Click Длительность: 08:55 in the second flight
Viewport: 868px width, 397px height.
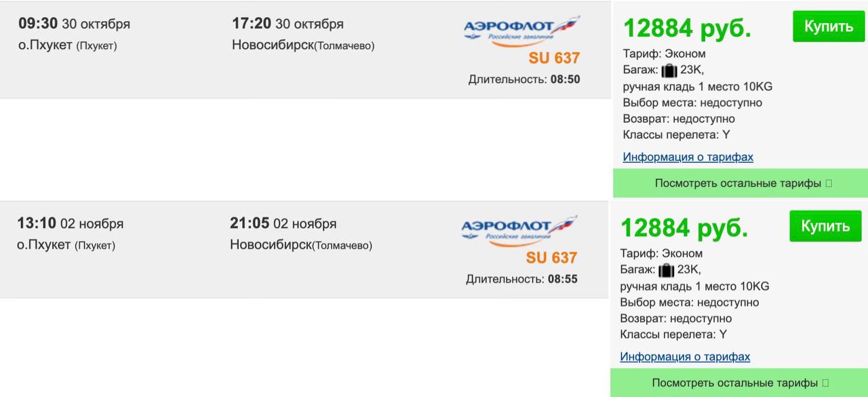[x=521, y=279]
